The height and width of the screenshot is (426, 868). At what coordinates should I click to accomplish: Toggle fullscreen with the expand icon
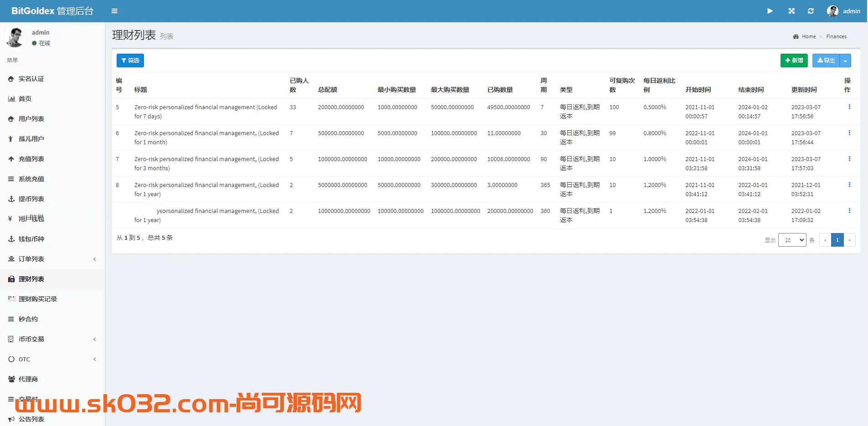tap(791, 11)
